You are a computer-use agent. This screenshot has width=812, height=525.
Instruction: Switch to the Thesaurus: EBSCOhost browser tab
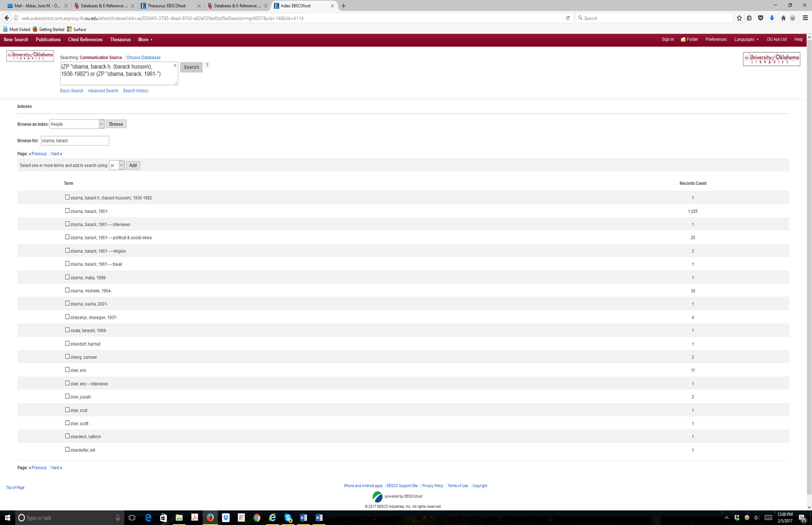tap(167, 6)
